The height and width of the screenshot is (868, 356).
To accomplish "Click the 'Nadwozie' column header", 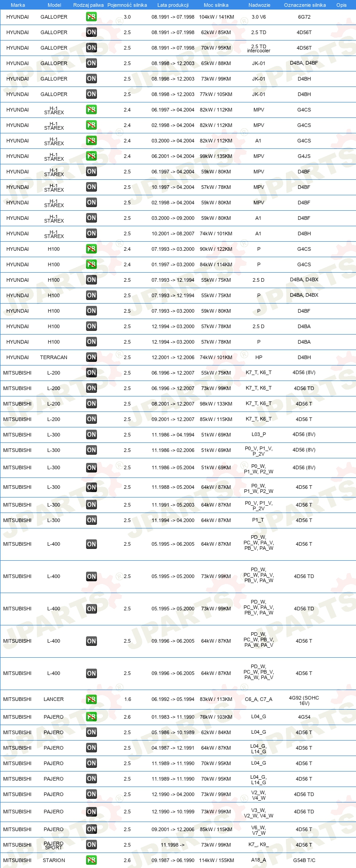I will tap(259, 5).
